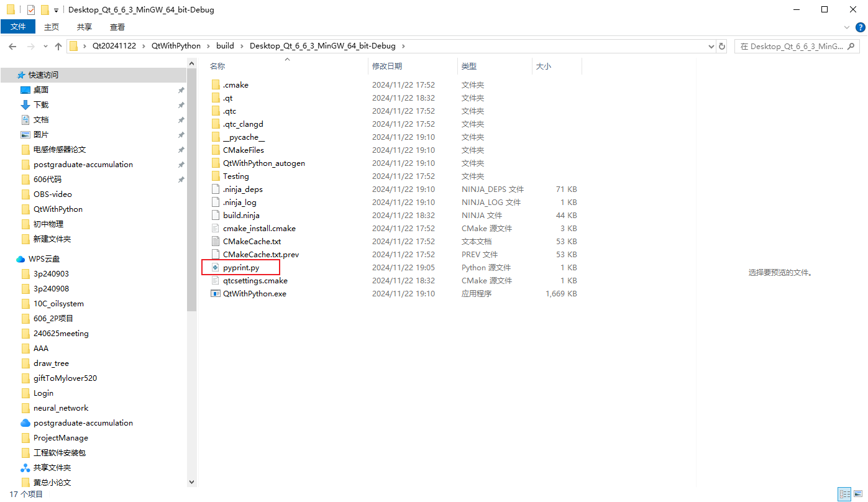Viewport: 868px width, 502px height.
Task: Switch to details view layout icon
Action: [844, 495]
